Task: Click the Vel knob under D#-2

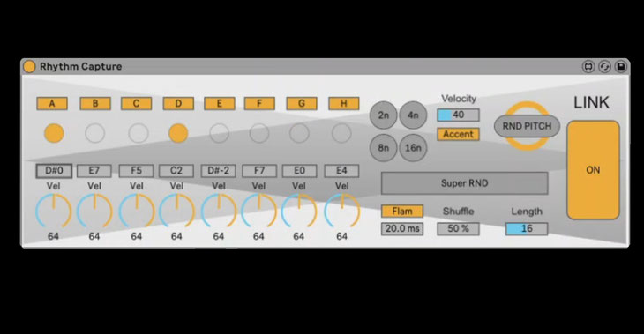Action: point(219,212)
